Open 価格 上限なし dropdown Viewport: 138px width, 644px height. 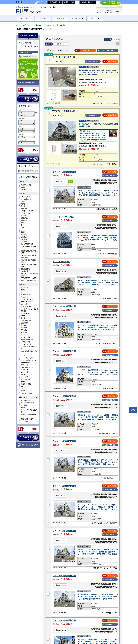[x=26, y=115]
